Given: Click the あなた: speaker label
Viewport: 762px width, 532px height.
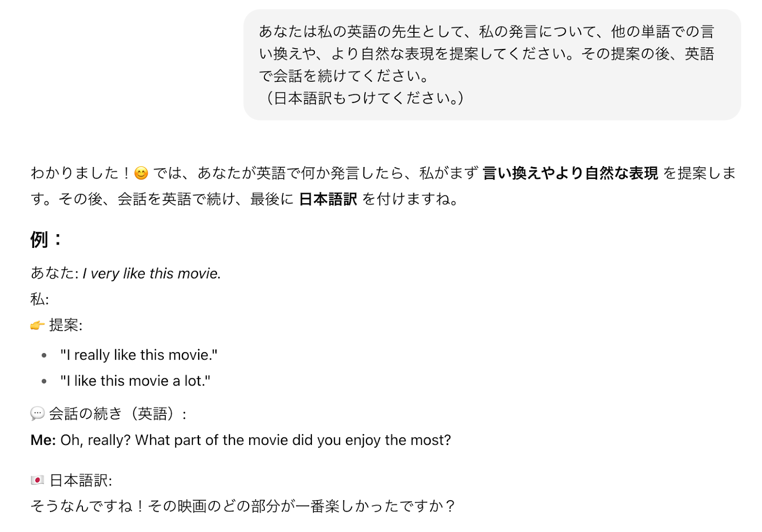Looking at the screenshot, I should (x=54, y=273).
